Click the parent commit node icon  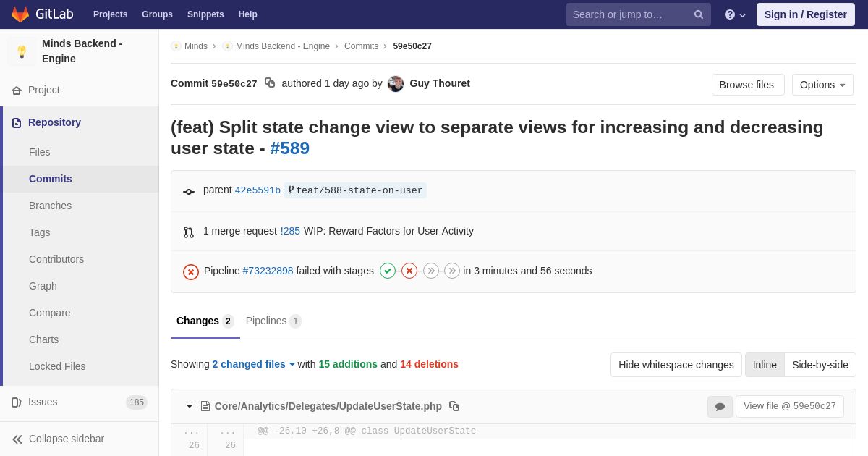(189, 192)
